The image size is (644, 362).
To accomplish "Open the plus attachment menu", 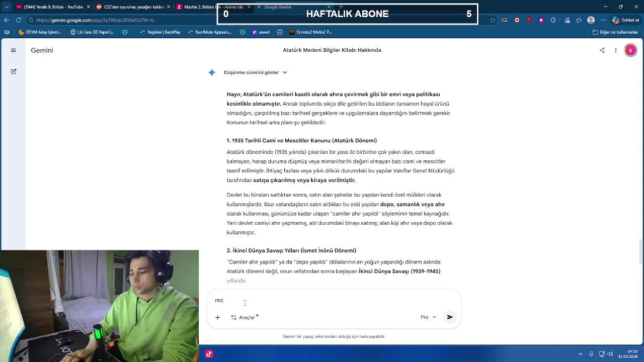I will point(217,317).
